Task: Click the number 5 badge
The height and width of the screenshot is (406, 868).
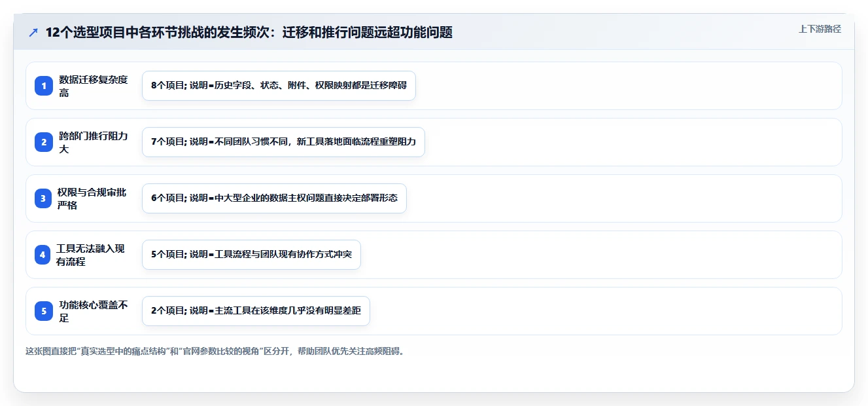Action: tap(44, 311)
